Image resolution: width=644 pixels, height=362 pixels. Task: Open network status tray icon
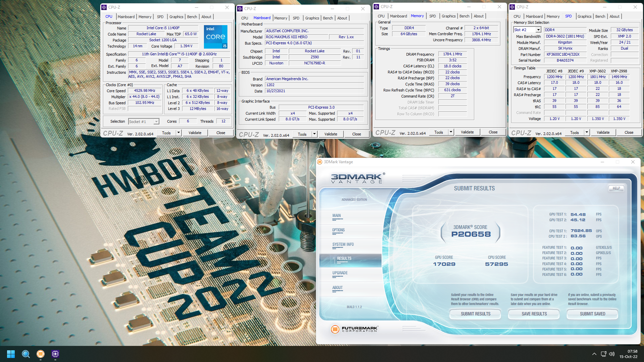point(603,354)
